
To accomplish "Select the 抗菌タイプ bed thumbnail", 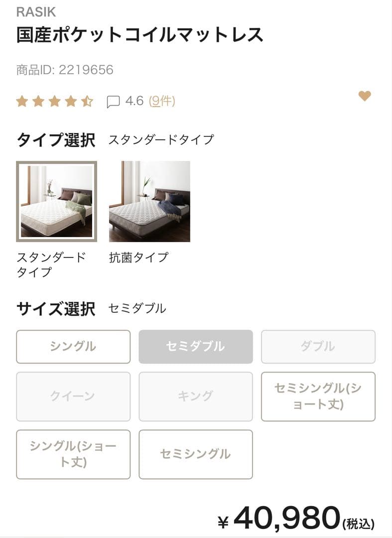I will [x=149, y=201].
